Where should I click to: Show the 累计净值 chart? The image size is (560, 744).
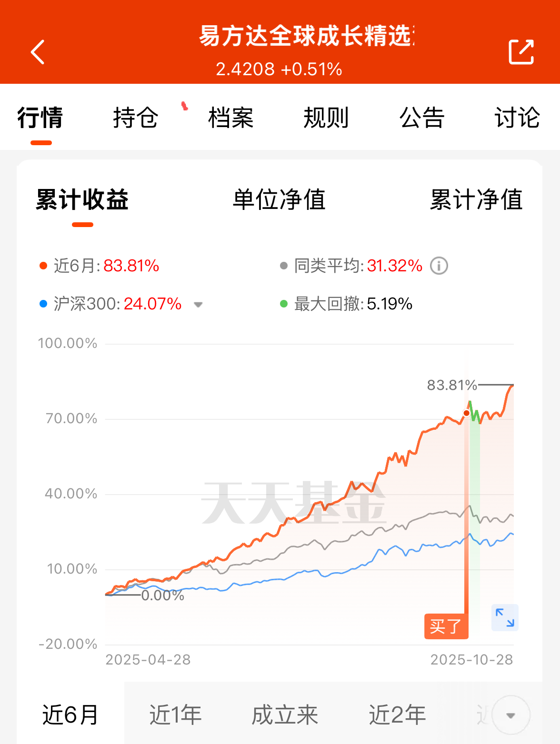(x=476, y=199)
